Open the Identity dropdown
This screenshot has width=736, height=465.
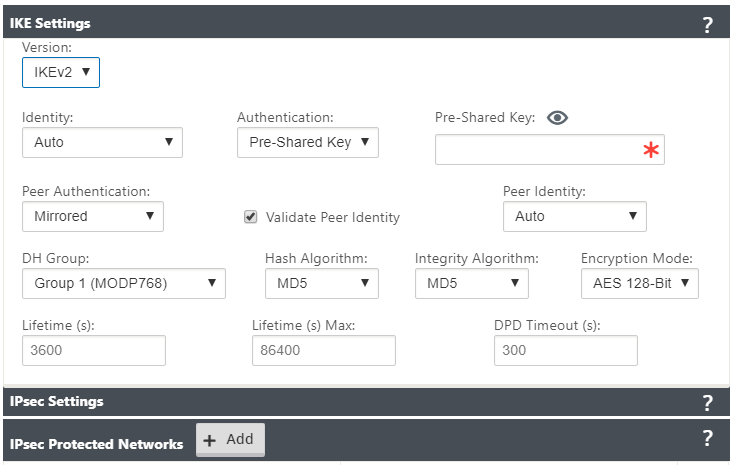102,142
